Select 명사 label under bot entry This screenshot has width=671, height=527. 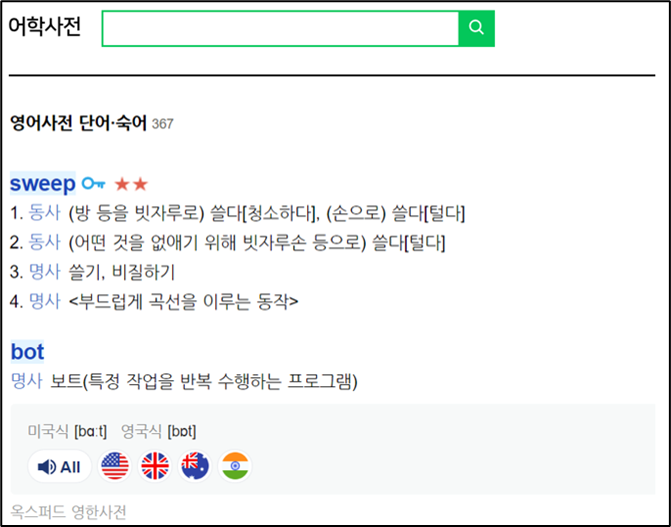[27, 381]
